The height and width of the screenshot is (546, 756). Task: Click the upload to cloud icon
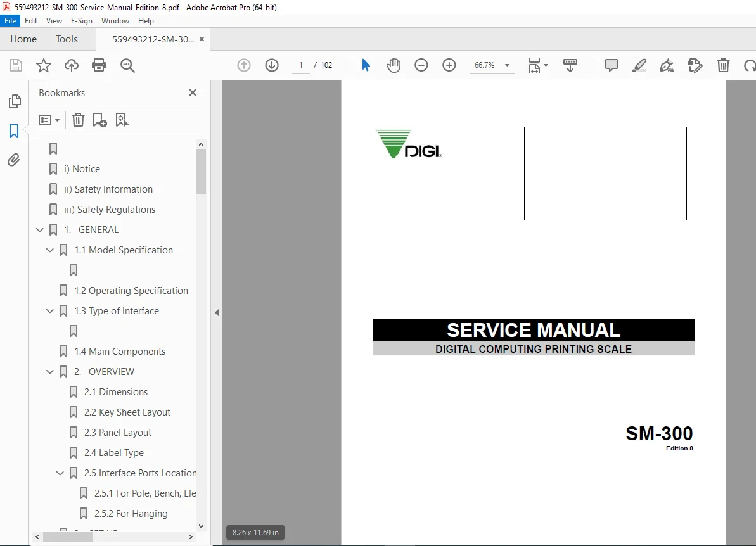72,65
